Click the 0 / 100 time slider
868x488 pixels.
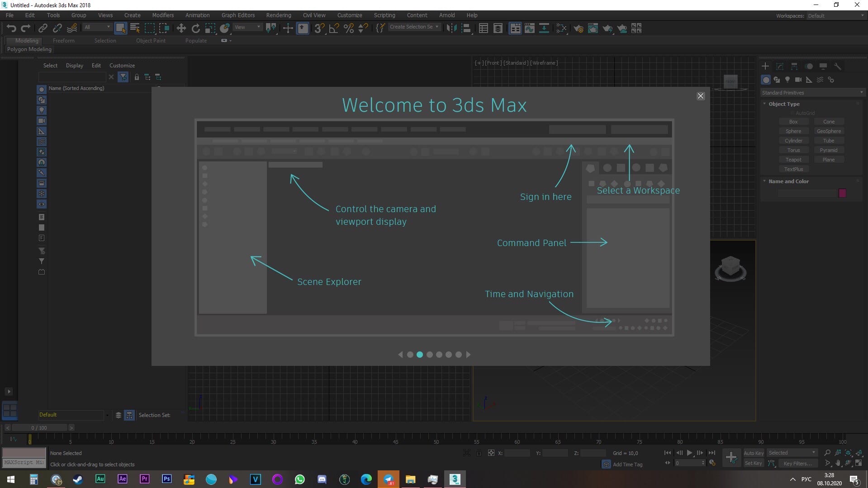coord(39,428)
